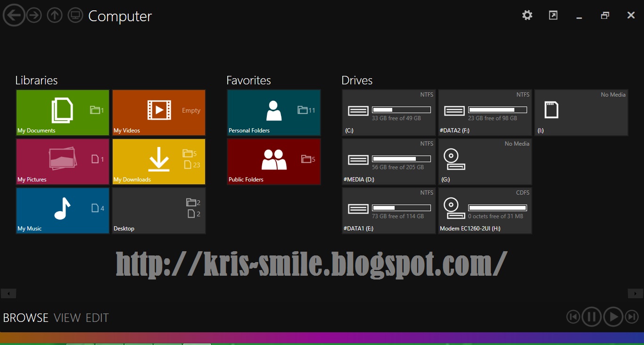Click the skip to next track button
The height and width of the screenshot is (345, 644).
click(x=632, y=317)
